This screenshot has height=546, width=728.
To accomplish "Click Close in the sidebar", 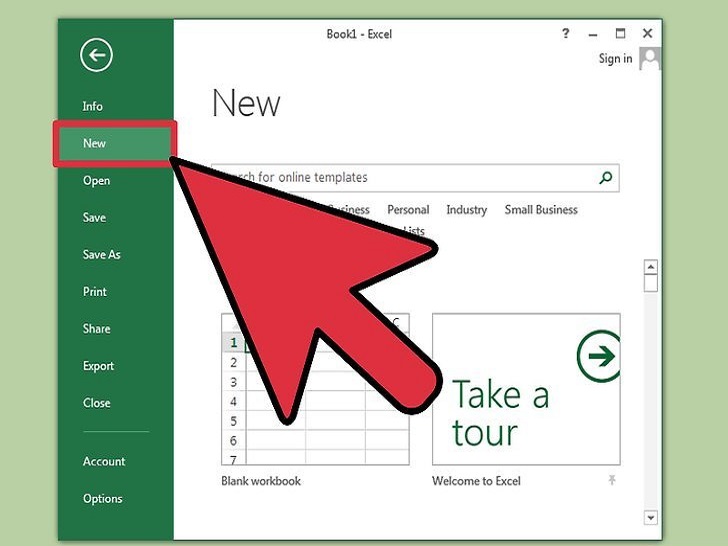I will 97,403.
